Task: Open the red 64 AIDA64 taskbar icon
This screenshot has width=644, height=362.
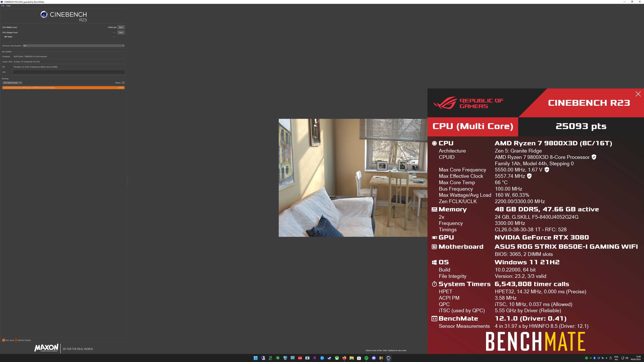Action: tap(300, 358)
